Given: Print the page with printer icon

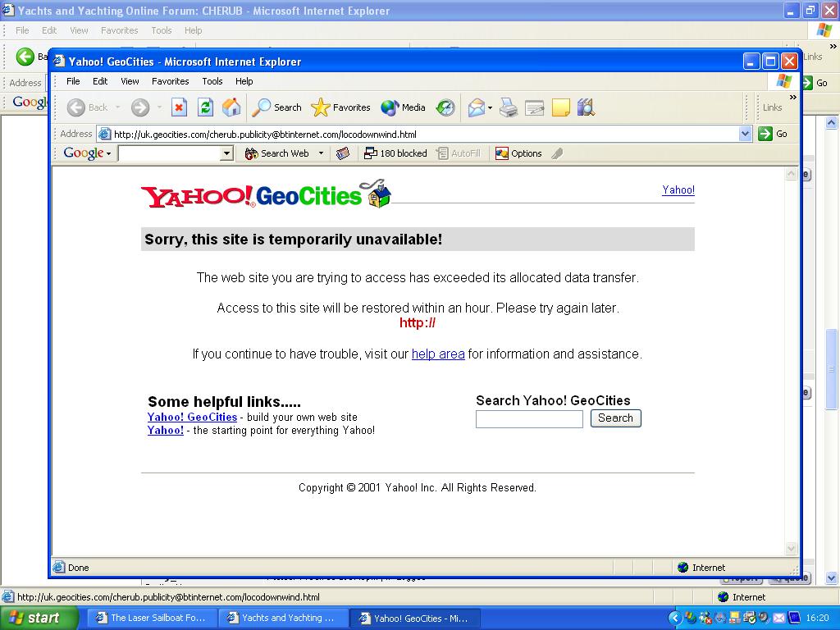Looking at the screenshot, I should click(509, 107).
